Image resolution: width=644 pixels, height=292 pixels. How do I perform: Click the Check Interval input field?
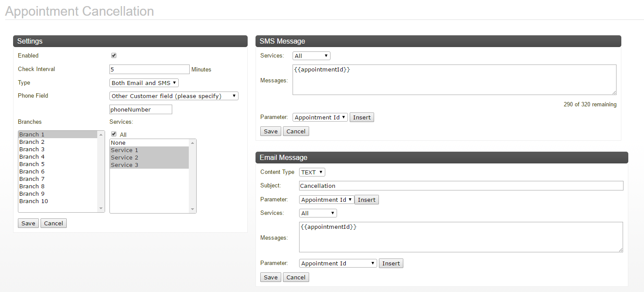pos(149,69)
